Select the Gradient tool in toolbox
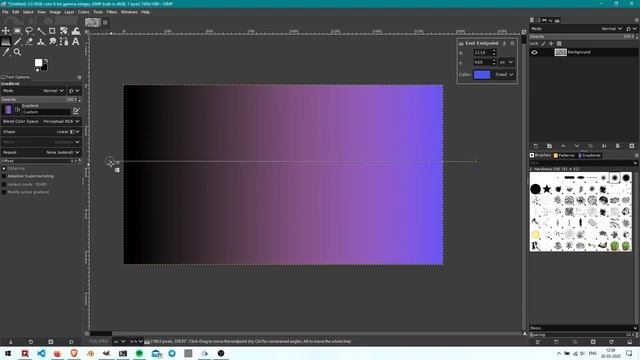640x360 pixels. (x=6, y=42)
